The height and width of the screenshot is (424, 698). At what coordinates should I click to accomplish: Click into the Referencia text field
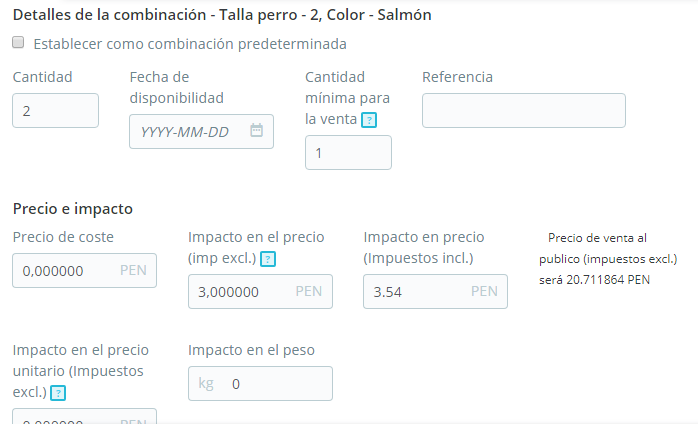[x=523, y=110]
